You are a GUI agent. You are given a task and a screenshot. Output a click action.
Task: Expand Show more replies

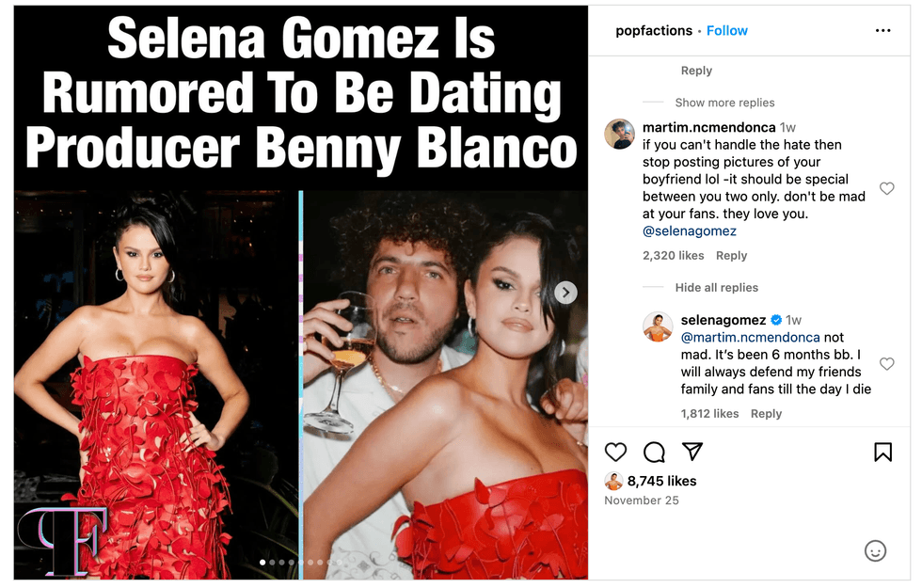(x=724, y=103)
